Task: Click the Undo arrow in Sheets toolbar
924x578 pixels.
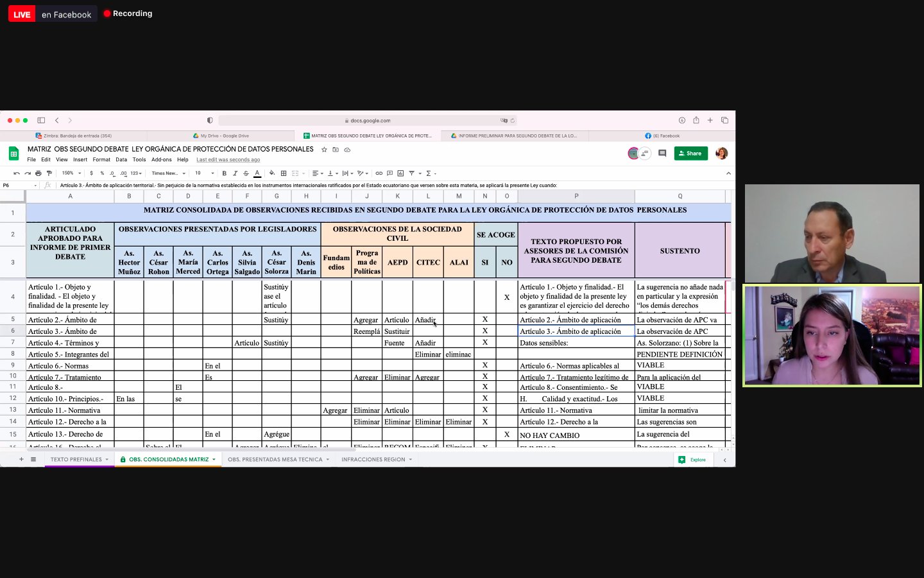Action: 17,173
